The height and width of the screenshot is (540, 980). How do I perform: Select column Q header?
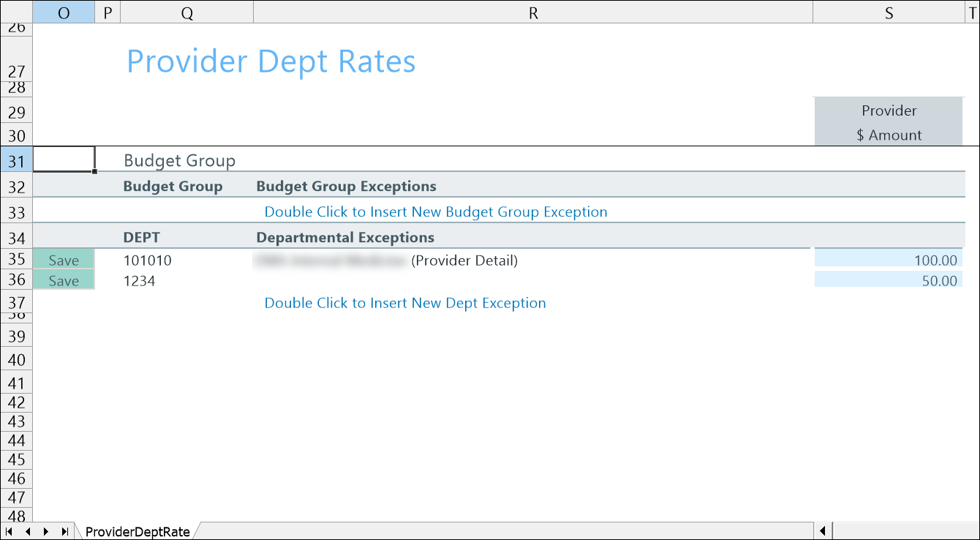tap(186, 13)
